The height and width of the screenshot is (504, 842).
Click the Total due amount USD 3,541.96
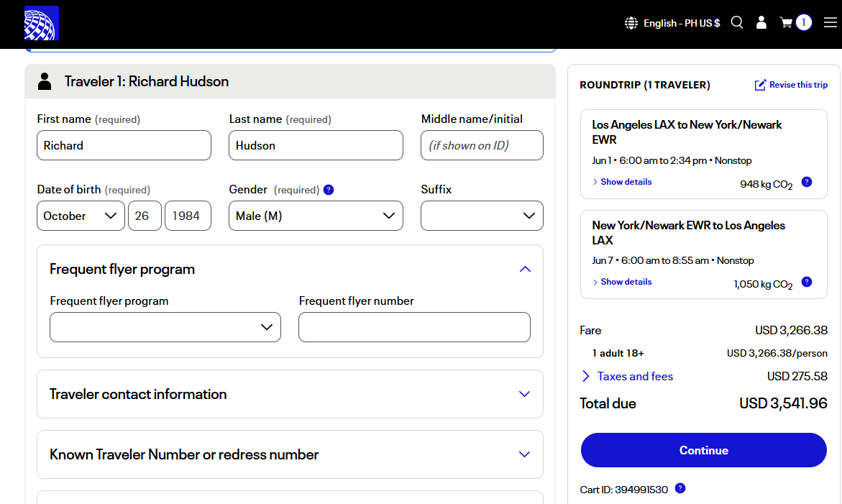(x=783, y=403)
